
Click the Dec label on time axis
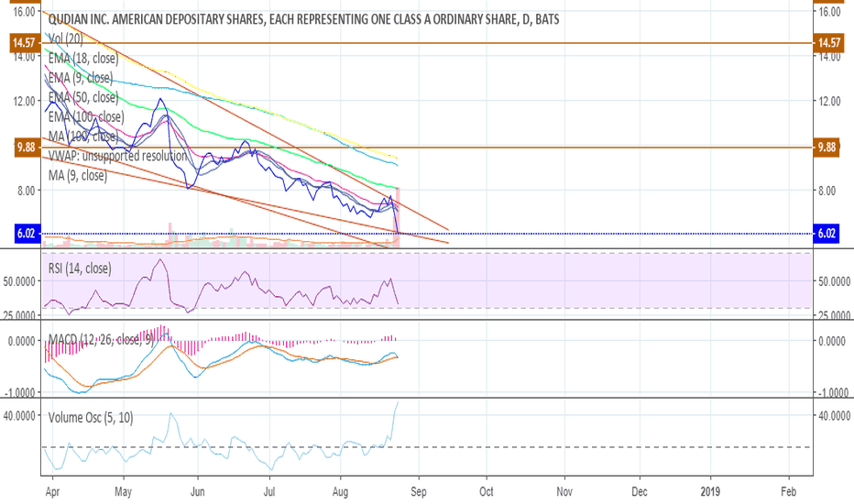(640, 491)
